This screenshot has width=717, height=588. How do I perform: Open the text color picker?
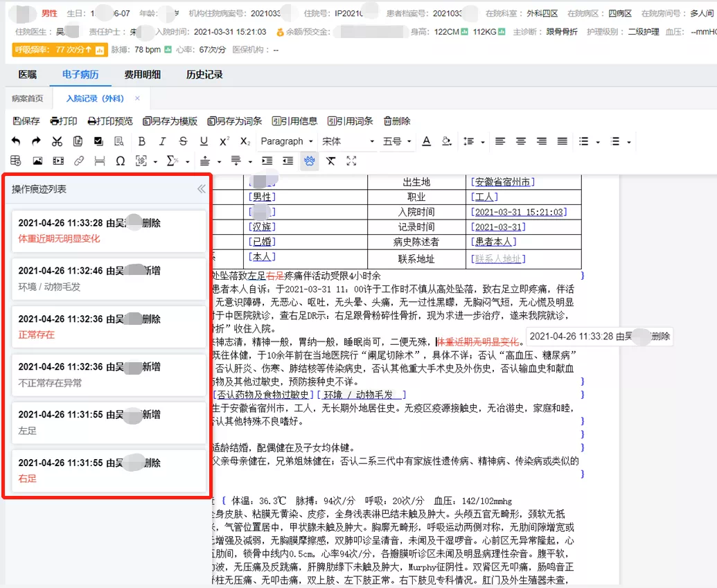click(x=427, y=141)
